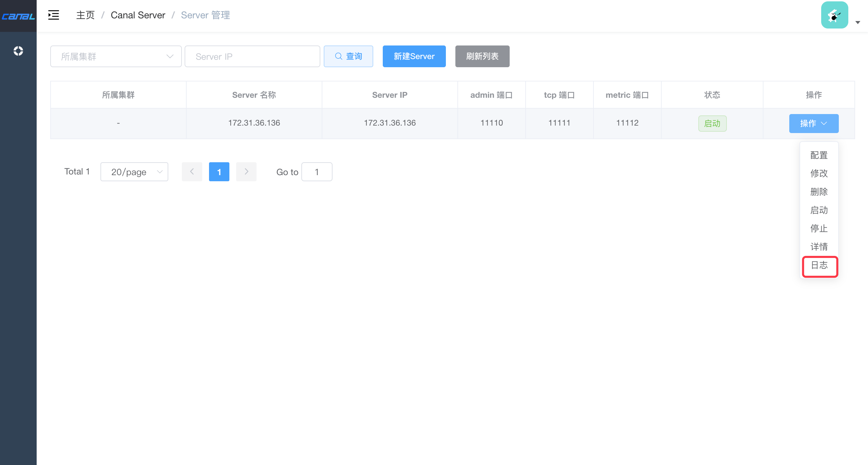Choose 停止 in the dropdown menu
This screenshot has width=868, height=465.
click(x=819, y=228)
